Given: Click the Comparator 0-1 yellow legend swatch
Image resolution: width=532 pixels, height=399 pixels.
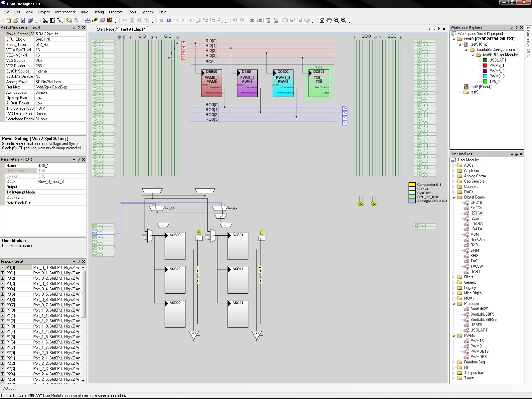Looking at the screenshot, I should [412, 185].
